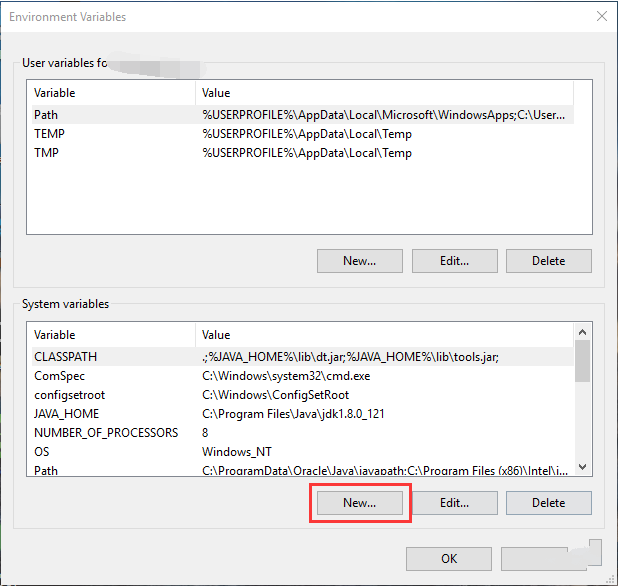
Task: Select the system Path variable row
Action: (46, 470)
